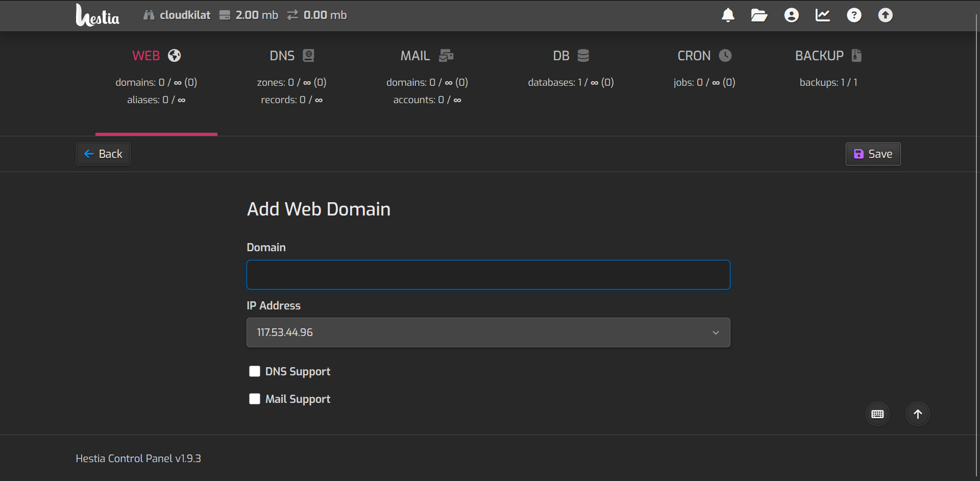Open the File Manager icon
980x481 pixels.
(759, 15)
